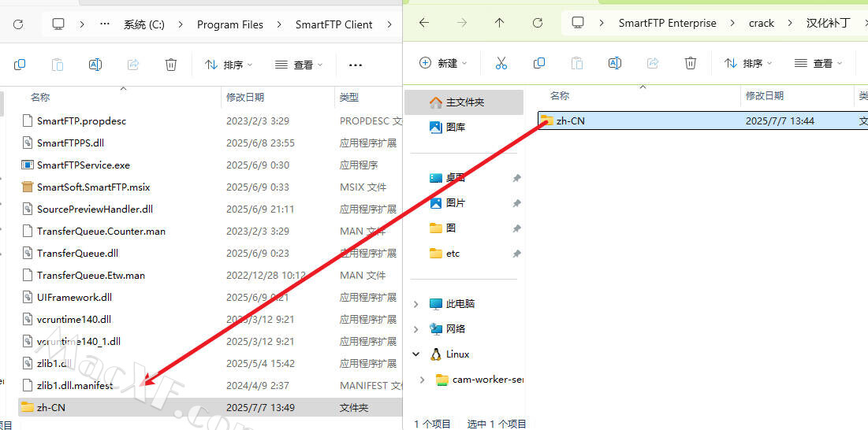The height and width of the screenshot is (430, 868).
Task: Select the zh-CN folder in the right window
Action: [x=703, y=120]
